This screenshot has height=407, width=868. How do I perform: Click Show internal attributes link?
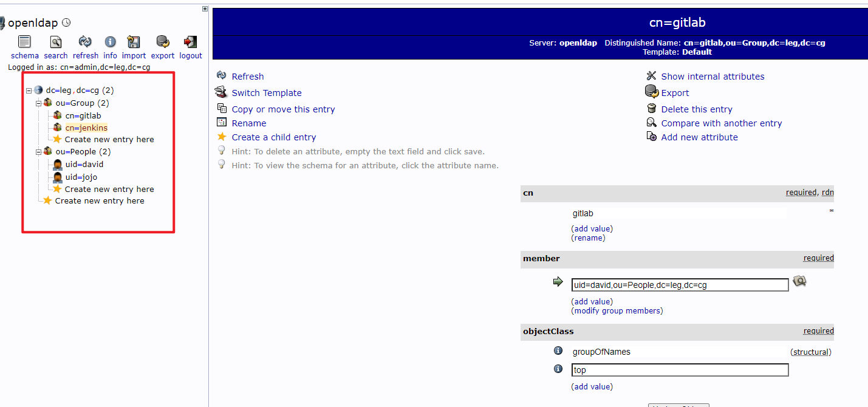tap(713, 77)
